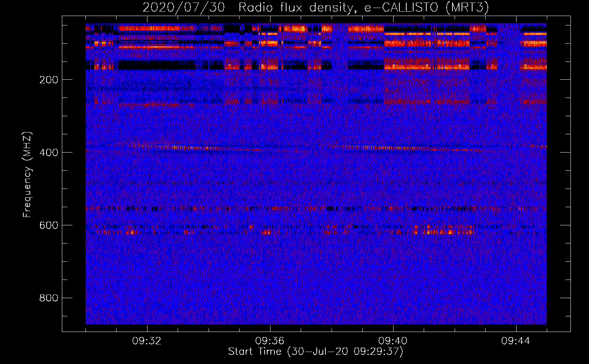Click the 800 frequency tick label
Image resolution: width=589 pixels, height=364 pixels.
point(49,298)
